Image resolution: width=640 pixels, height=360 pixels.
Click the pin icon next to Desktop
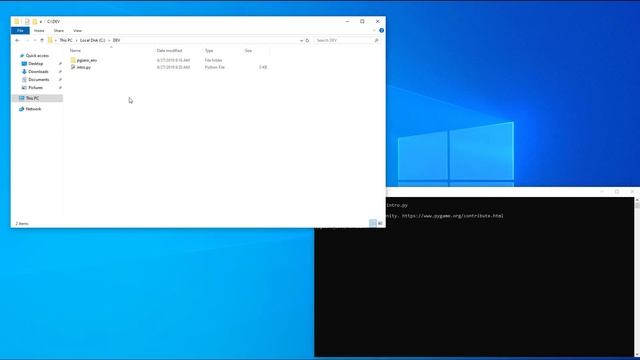click(60, 64)
